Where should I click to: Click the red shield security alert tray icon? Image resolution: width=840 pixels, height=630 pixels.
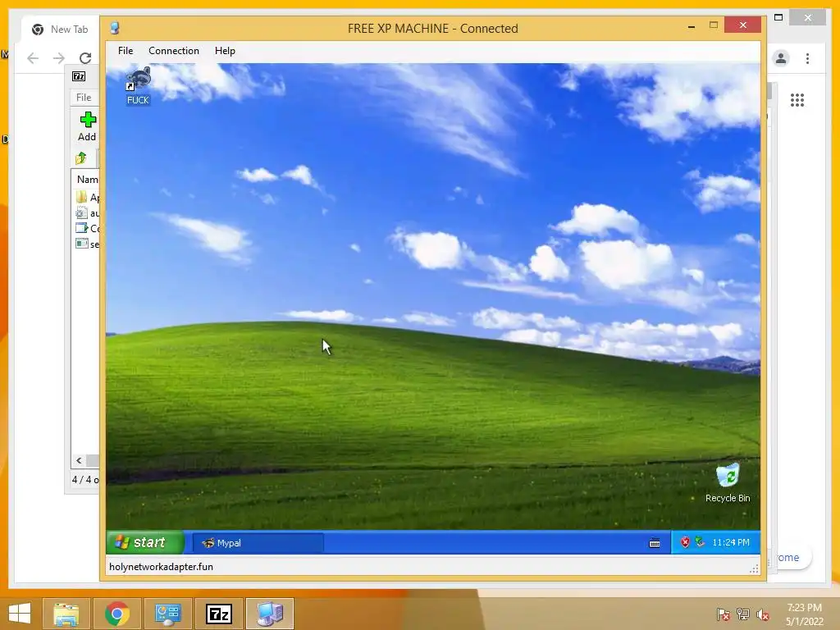point(685,542)
